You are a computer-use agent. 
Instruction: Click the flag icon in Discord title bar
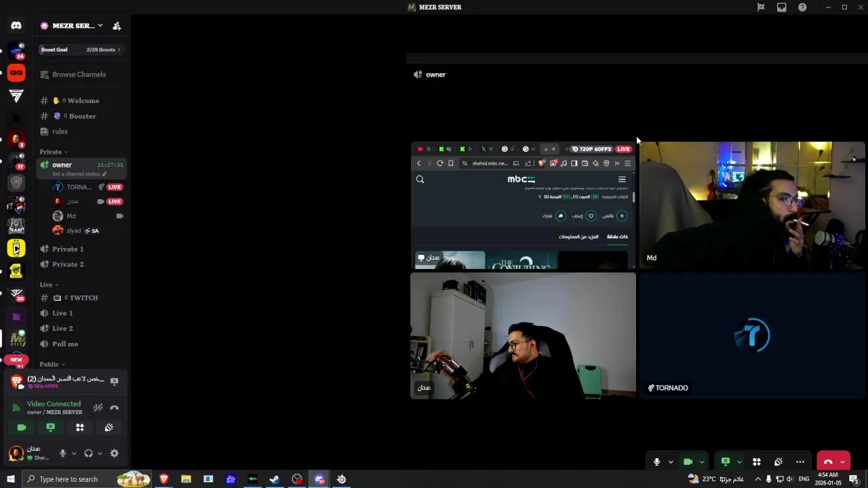click(761, 7)
